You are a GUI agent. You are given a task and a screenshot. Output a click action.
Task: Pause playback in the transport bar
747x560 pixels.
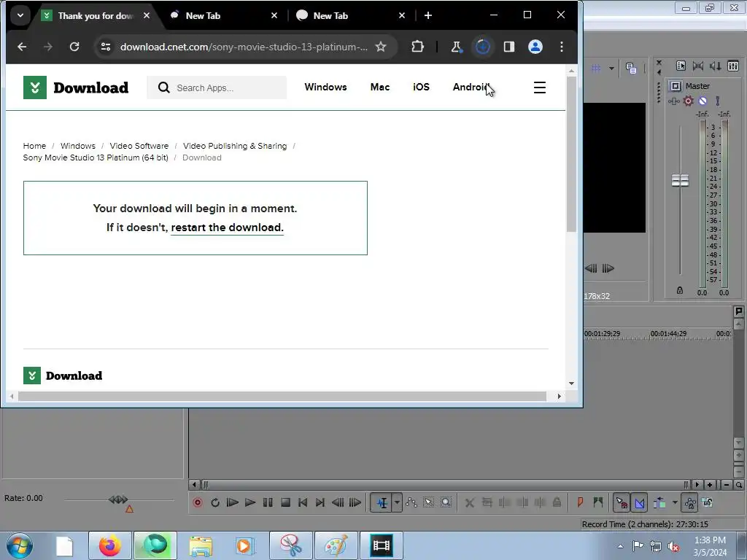click(x=268, y=502)
